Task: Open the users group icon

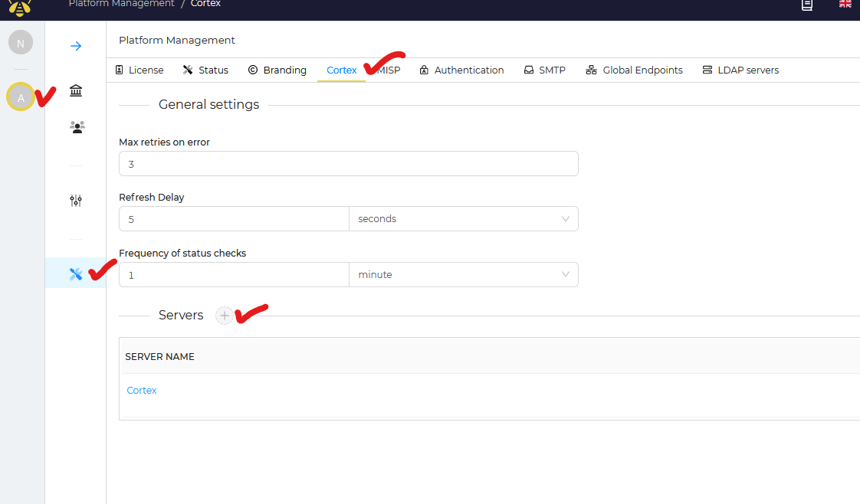Action: point(76,127)
